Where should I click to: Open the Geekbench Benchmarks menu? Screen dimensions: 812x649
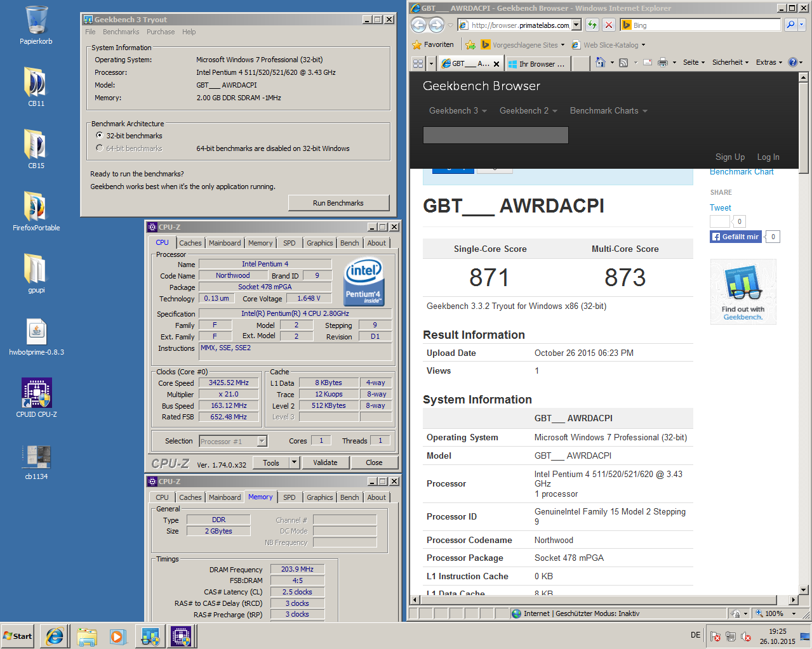121,32
